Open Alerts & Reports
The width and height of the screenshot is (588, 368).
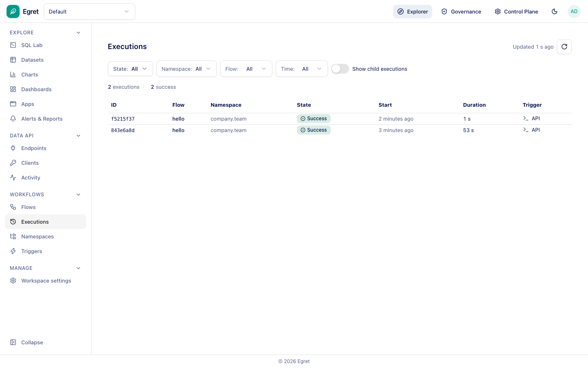pos(45,119)
